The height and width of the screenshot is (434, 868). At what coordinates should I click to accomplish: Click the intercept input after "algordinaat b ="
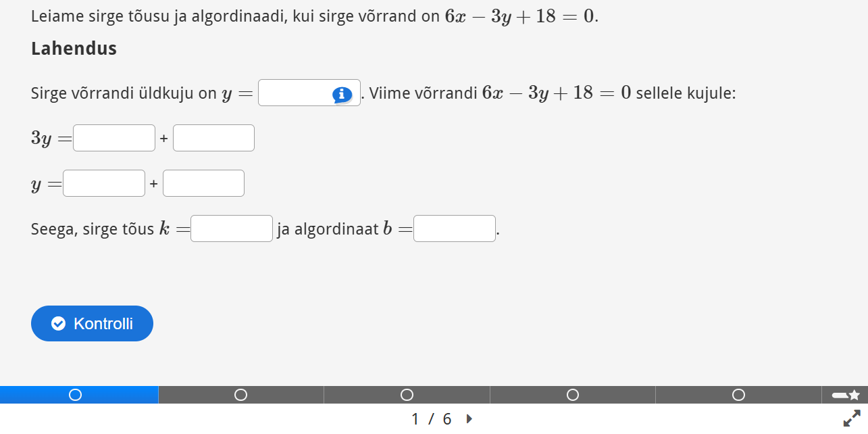(455, 228)
